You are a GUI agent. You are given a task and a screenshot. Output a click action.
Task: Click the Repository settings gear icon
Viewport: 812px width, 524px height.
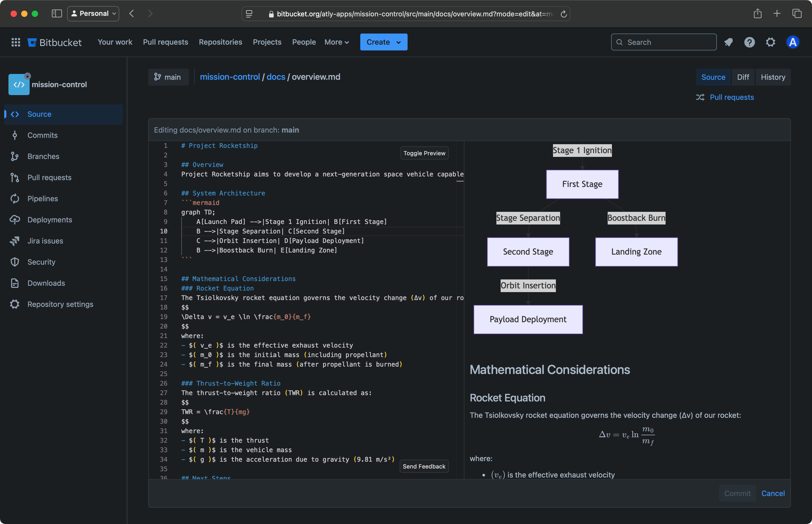pos(15,304)
